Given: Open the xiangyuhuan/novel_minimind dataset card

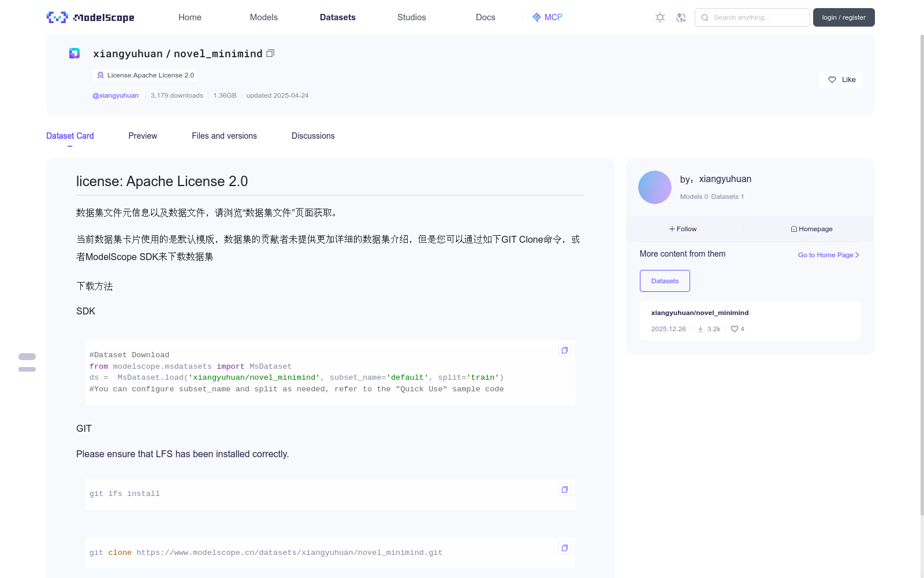Looking at the screenshot, I should point(750,321).
